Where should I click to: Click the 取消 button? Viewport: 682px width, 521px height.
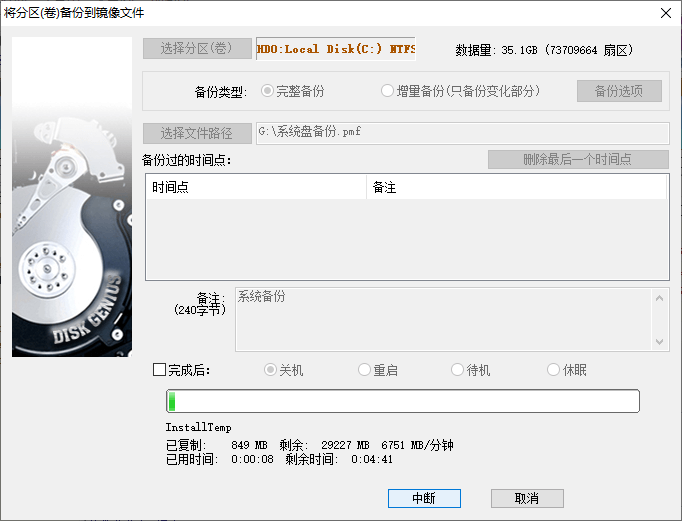tap(527, 498)
